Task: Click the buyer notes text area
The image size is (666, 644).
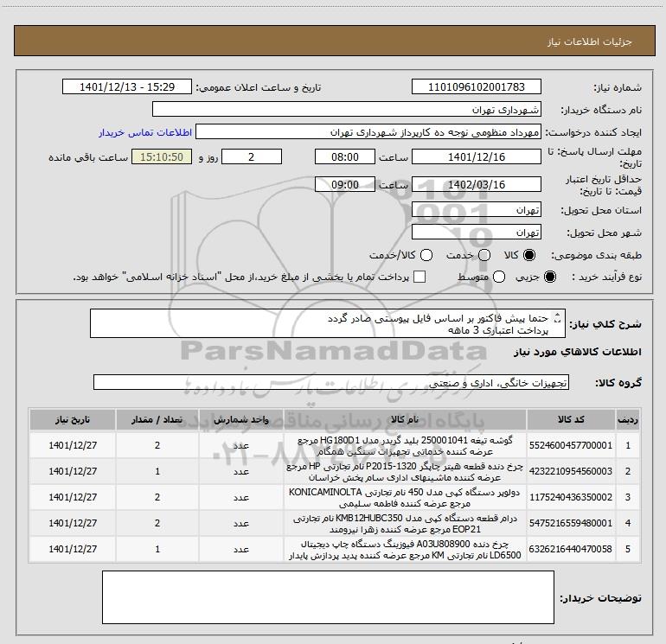Action: pyautogui.click(x=328, y=596)
